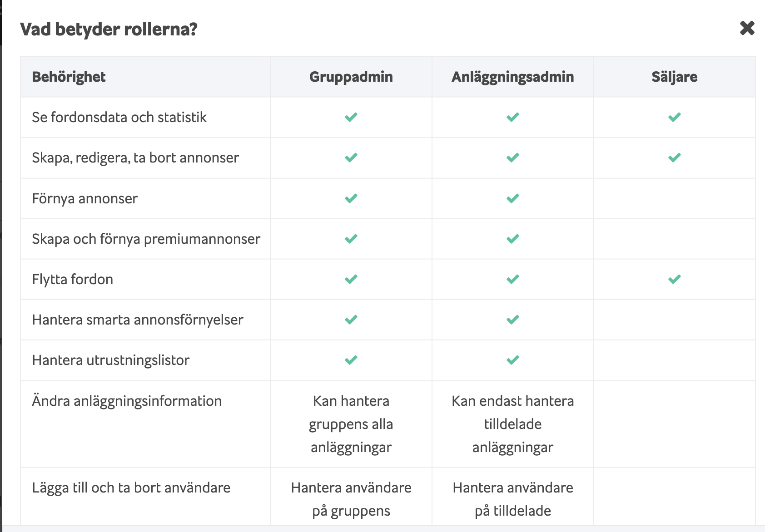Click the Säljare checkmark for Se fordonsdata
Screen dimensions: 765x532
click(x=674, y=117)
